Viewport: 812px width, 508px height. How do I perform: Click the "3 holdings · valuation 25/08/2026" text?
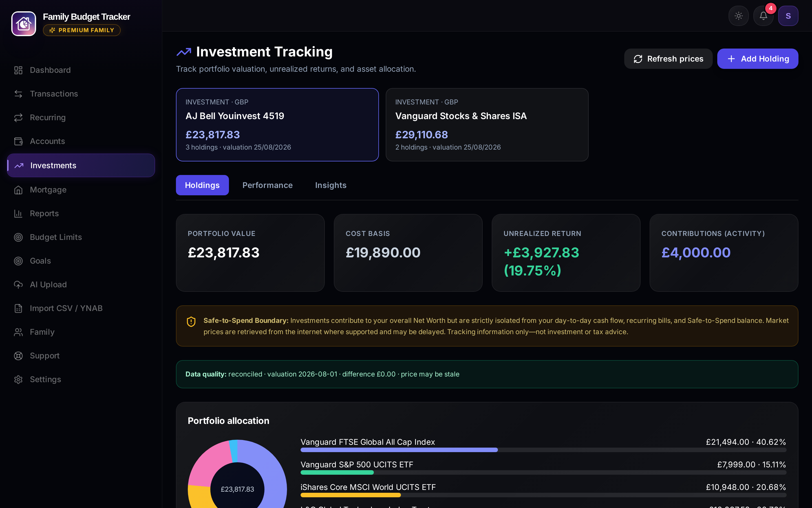point(238,147)
